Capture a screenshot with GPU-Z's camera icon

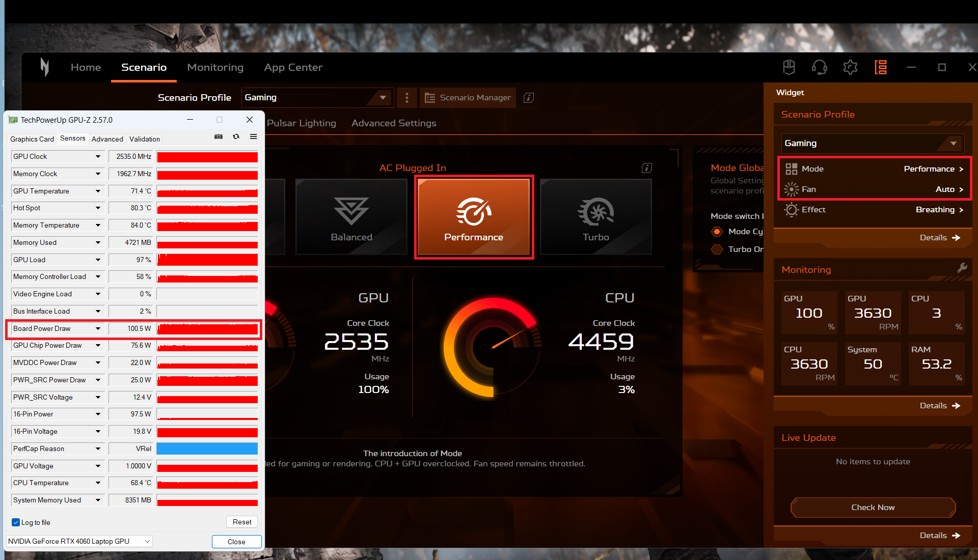coord(219,136)
